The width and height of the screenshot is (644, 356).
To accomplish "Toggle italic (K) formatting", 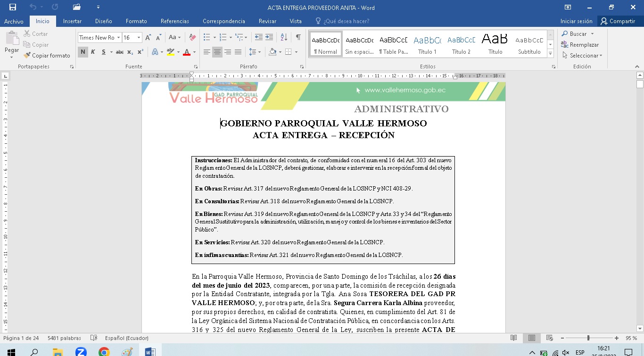I will [93, 52].
